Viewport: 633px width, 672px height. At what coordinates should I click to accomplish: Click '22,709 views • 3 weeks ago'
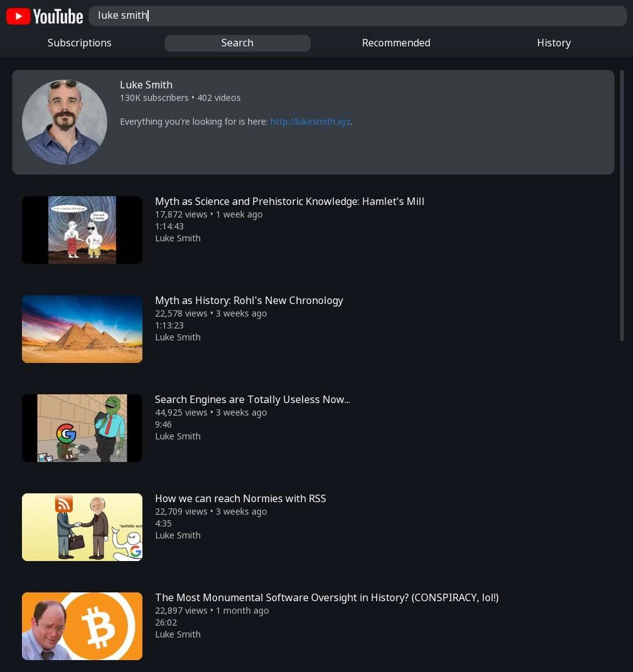211,512
